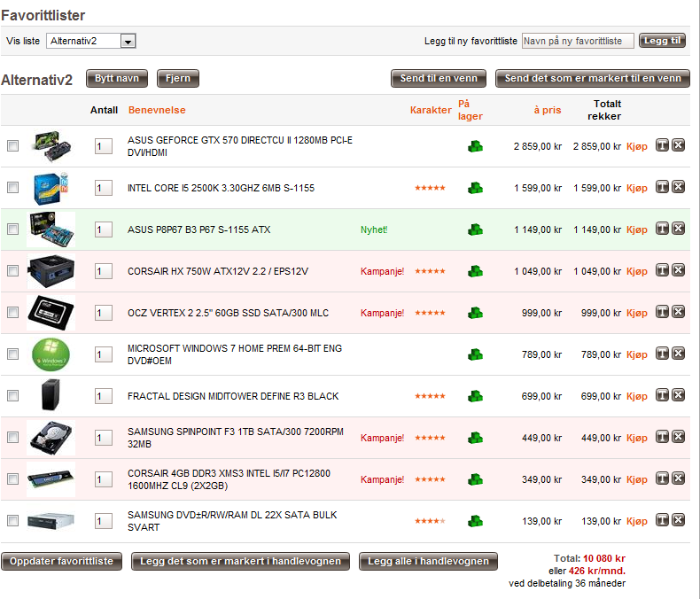Click the T icon for ASUS GeForce GTX 570
Screen dimensions: 700x599
tap(662, 145)
